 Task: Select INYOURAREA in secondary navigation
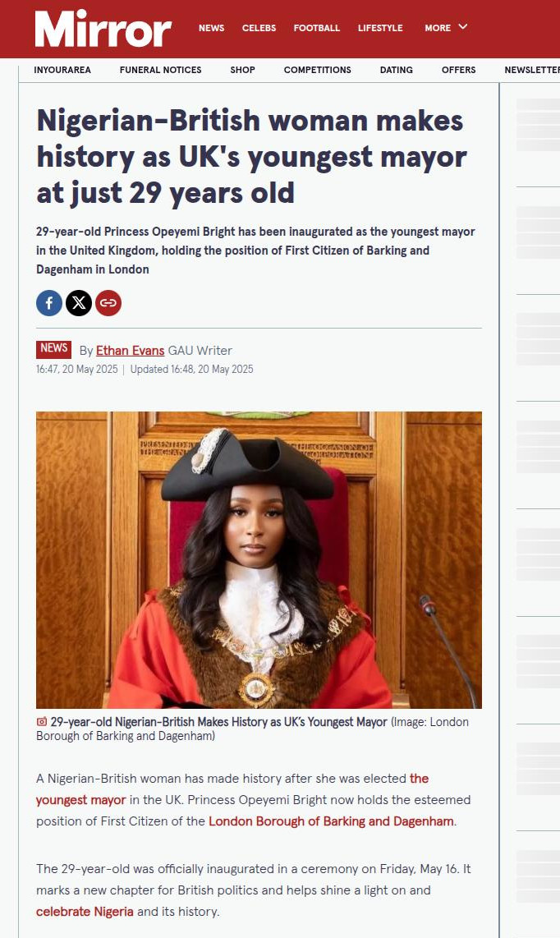pos(62,70)
